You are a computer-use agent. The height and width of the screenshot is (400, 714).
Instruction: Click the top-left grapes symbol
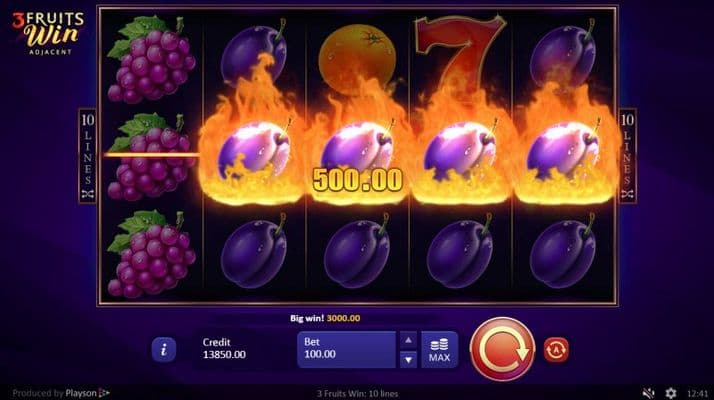click(151, 59)
